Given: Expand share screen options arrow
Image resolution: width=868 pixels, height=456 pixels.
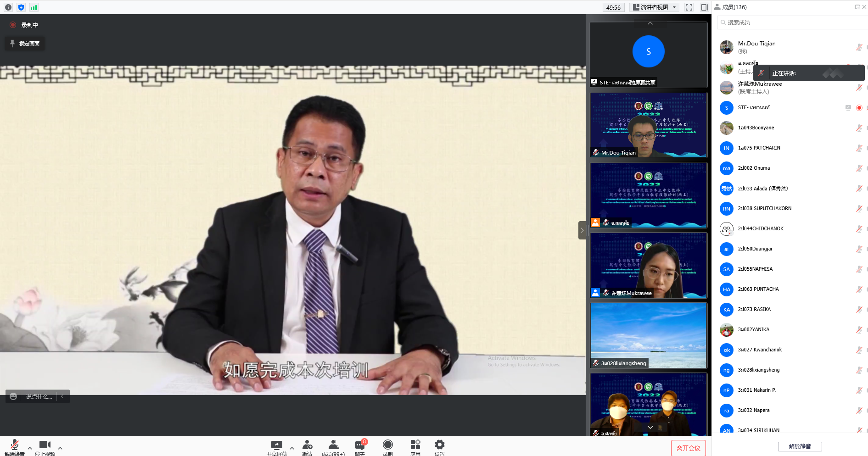Looking at the screenshot, I should coord(292,448).
